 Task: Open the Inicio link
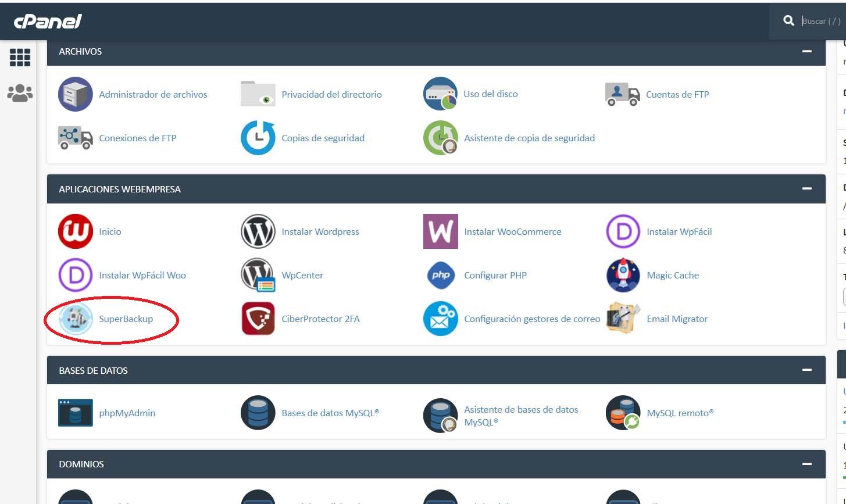pos(110,231)
